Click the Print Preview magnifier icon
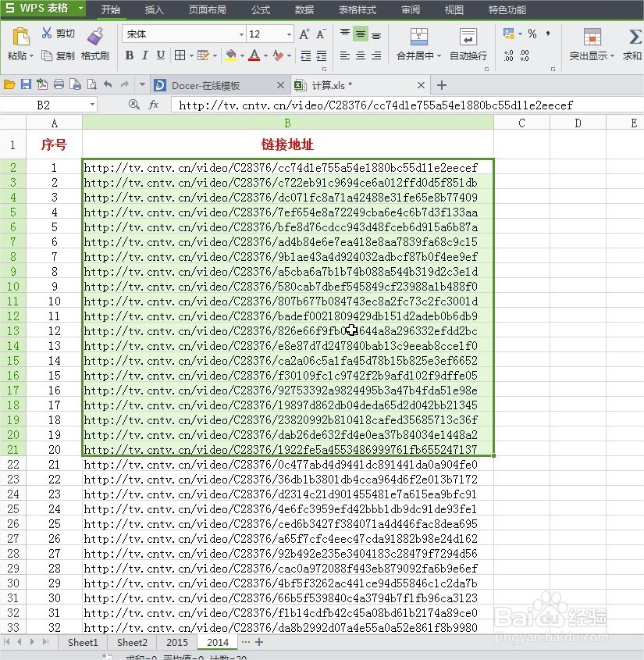This screenshot has width=644, height=660. coord(91,85)
